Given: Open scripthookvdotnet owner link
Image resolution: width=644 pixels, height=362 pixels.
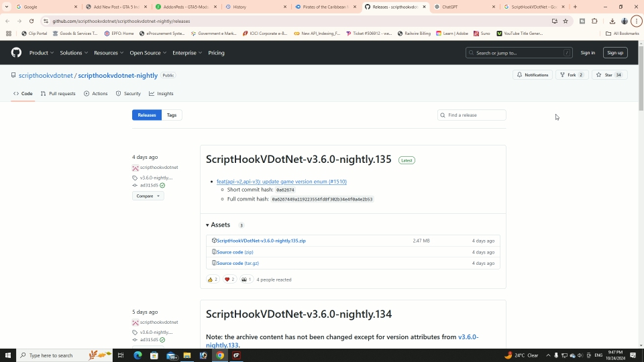Looking at the screenshot, I should [46, 76].
